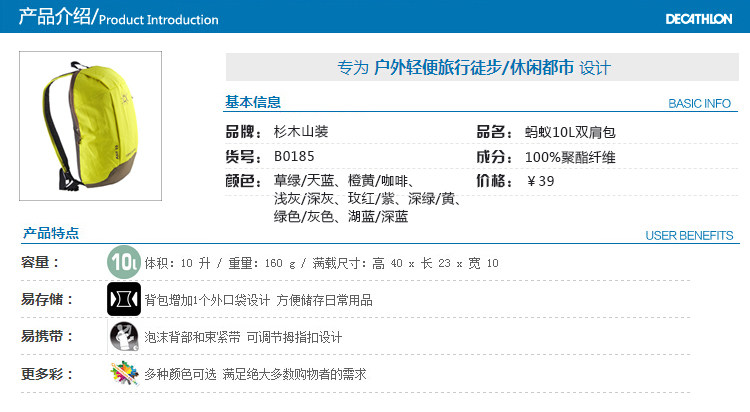Click the BASIC INFO label
The image size is (750, 412).
(x=699, y=103)
